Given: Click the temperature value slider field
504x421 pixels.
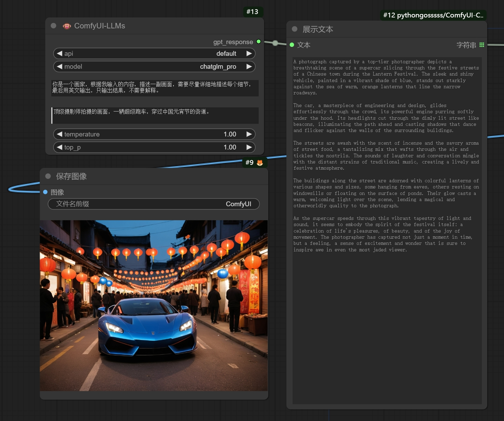Looking at the screenshot, I should click(154, 134).
